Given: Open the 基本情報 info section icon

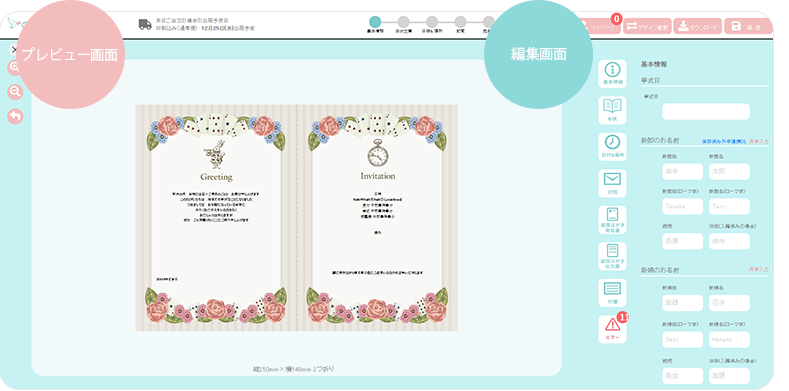Looking at the screenshot, I should coord(612,74).
